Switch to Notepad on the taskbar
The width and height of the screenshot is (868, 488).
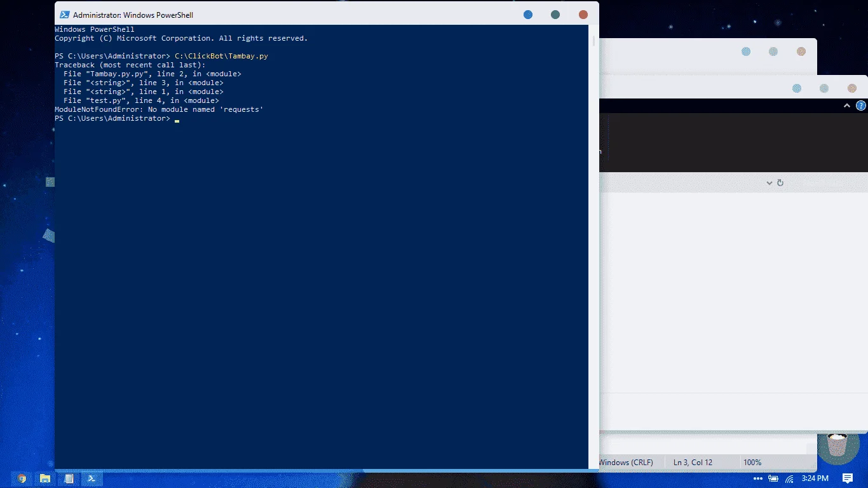pos(69,478)
